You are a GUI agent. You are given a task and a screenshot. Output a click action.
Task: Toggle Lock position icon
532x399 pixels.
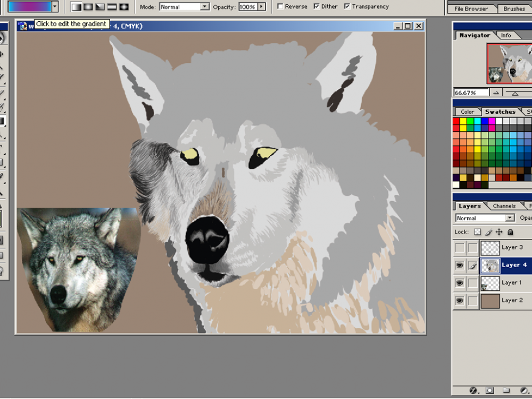(499, 232)
